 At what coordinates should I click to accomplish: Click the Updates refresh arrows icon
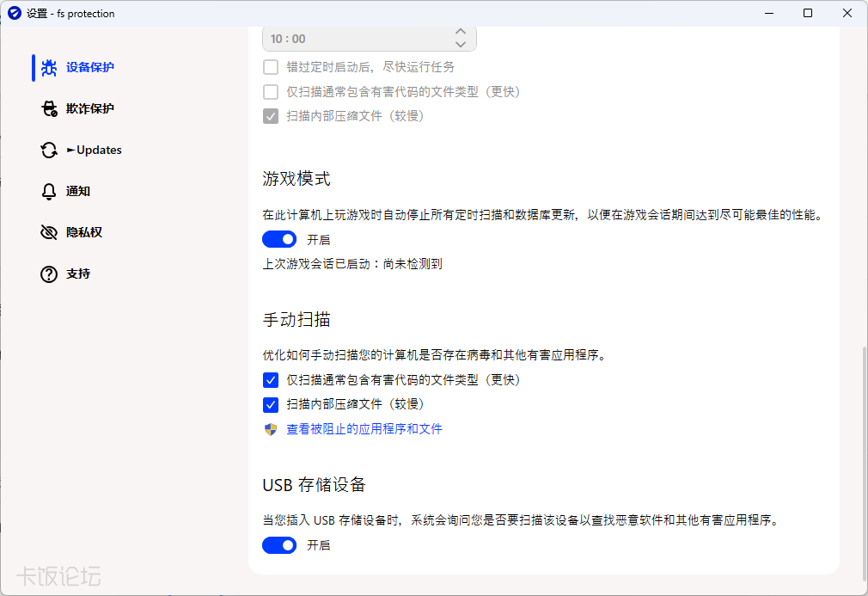click(x=49, y=151)
